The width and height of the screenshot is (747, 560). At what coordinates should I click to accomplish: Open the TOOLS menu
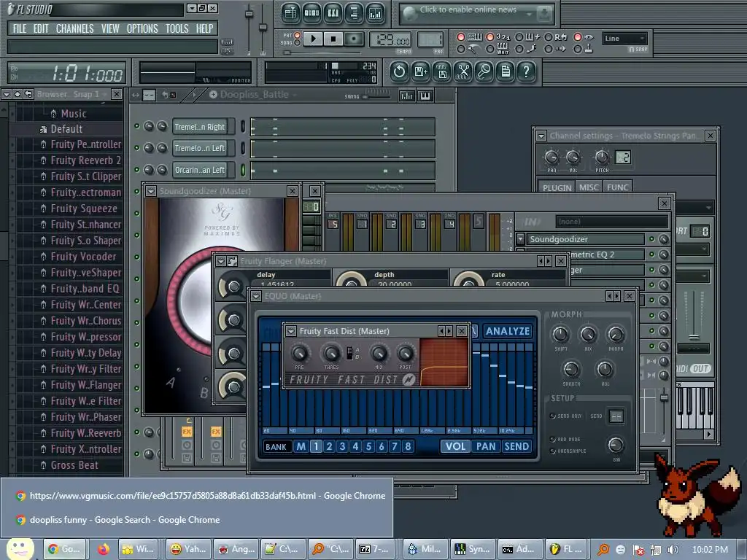pyautogui.click(x=177, y=28)
